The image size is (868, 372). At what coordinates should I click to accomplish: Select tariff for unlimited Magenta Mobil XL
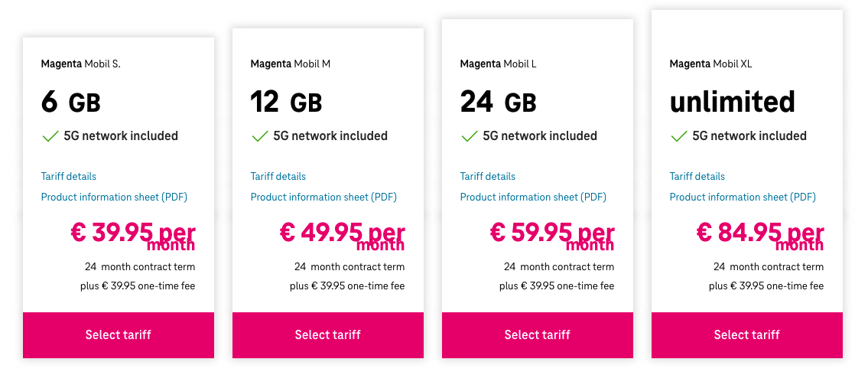pyautogui.click(x=746, y=334)
